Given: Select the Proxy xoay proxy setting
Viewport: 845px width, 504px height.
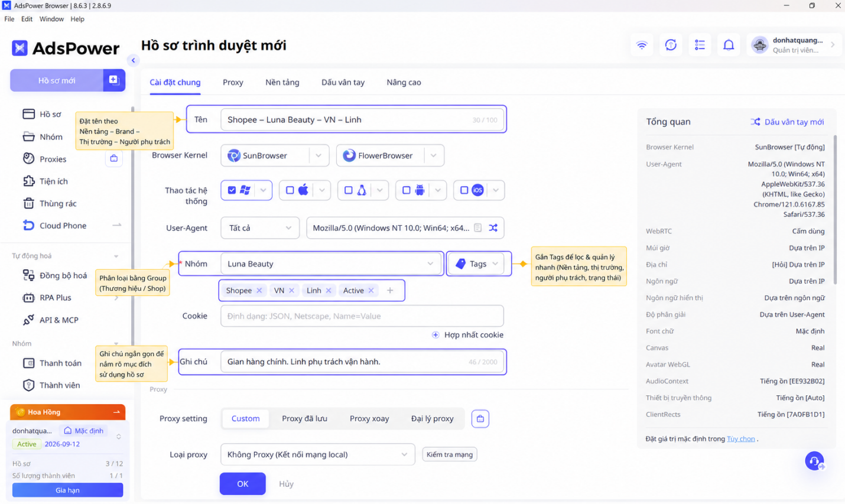Looking at the screenshot, I should pyautogui.click(x=369, y=419).
